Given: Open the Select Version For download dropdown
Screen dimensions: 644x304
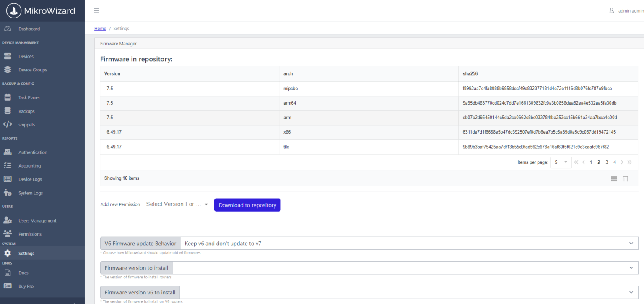Looking at the screenshot, I should pos(177,204).
